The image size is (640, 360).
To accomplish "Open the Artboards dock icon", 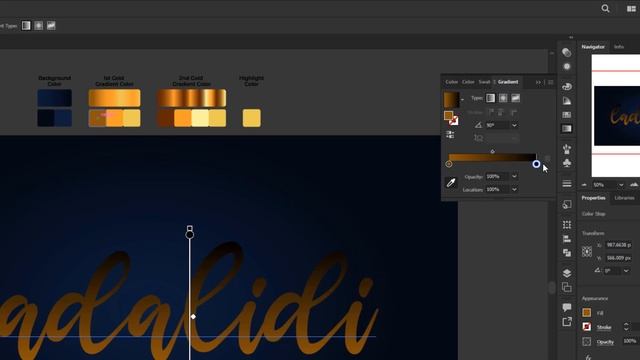I will [567, 287].
